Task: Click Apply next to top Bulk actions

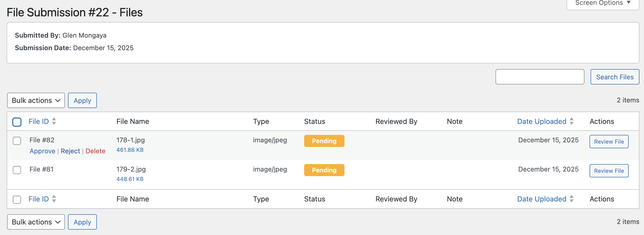Action: coord(82,100)
